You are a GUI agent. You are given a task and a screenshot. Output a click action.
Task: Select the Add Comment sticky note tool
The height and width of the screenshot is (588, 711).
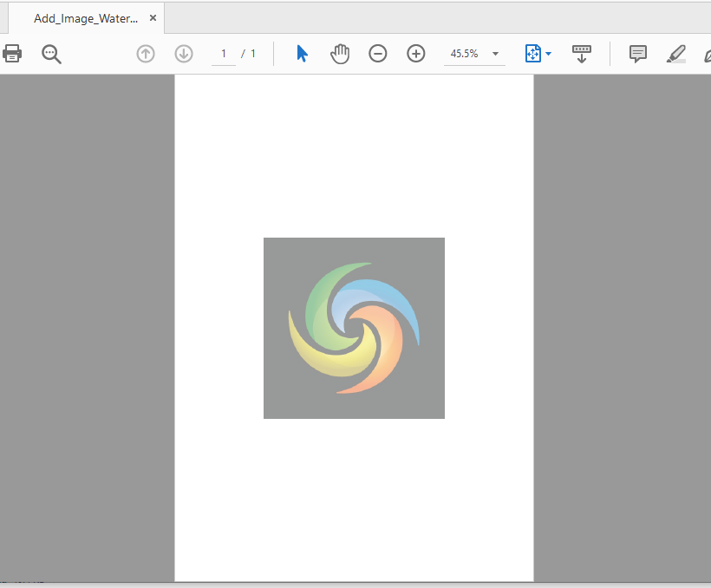pyautogui.click(x=638, y=54)
